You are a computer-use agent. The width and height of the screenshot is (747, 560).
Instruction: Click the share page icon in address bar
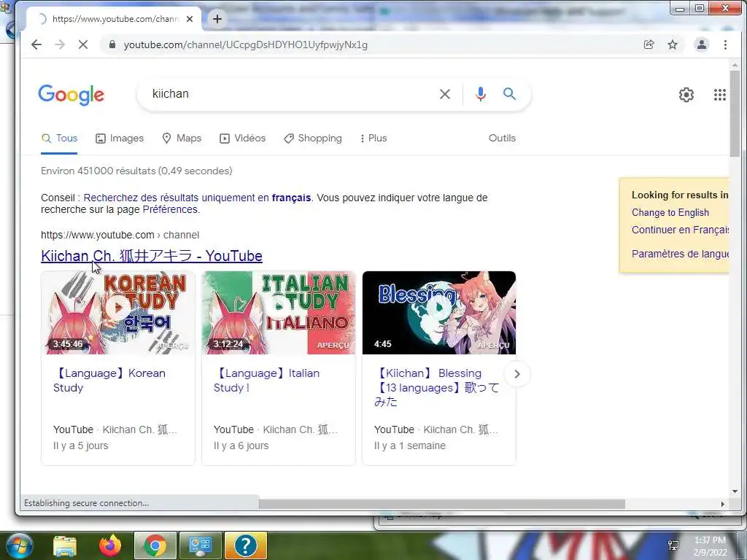point(649,44)
